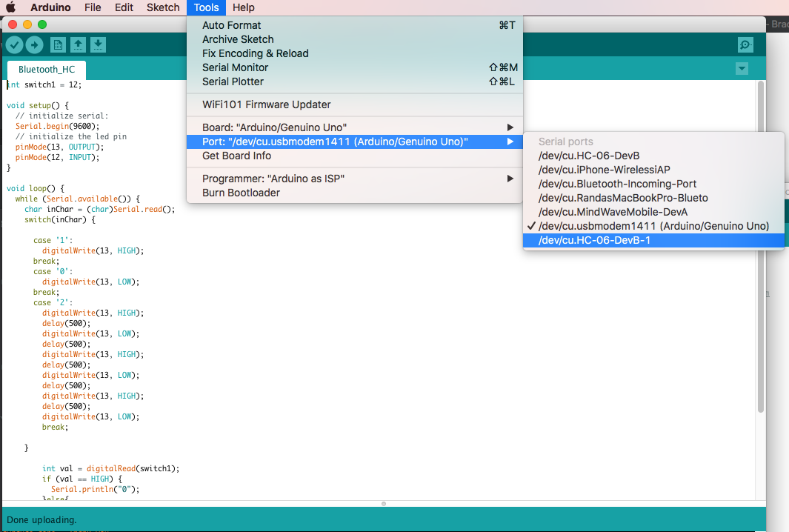Open the Sketch menu
This screenshot has width=789, height=532.
tap(163, 7)
